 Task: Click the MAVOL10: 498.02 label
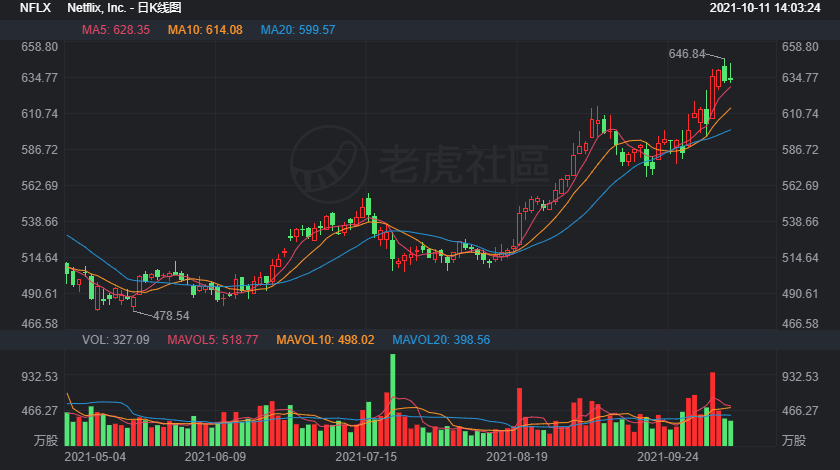pyautogui.click(x=325, y=340)
